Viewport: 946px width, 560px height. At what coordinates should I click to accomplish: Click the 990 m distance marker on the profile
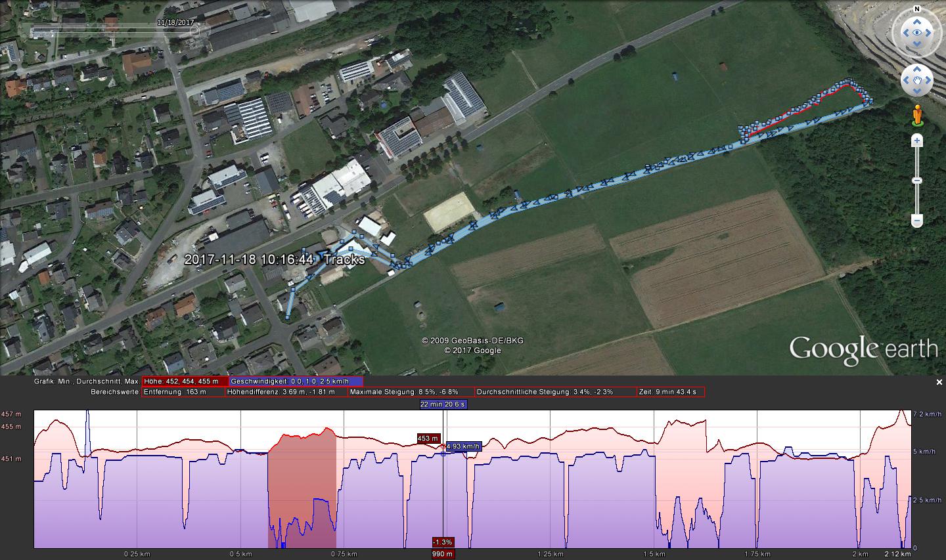click(x=442, y=553)
